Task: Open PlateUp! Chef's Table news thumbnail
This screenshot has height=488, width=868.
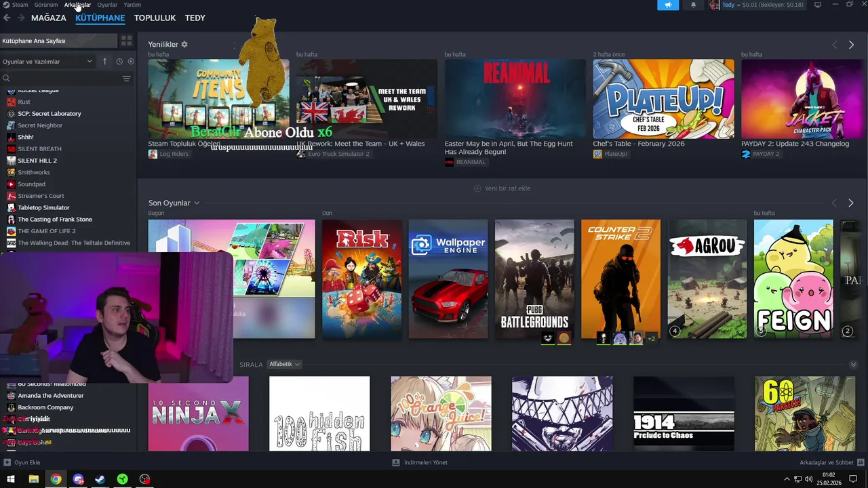Action: tap(663, 99)
